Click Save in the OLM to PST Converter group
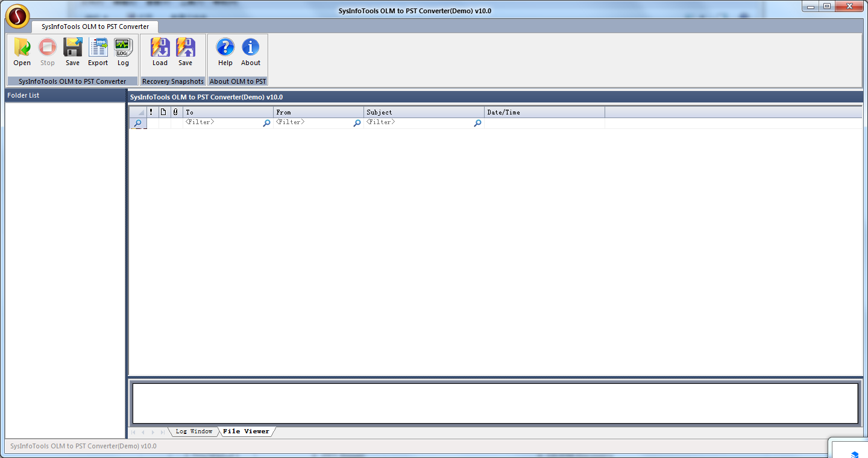Viewport: 868px width, 458px height. point(73,52)
